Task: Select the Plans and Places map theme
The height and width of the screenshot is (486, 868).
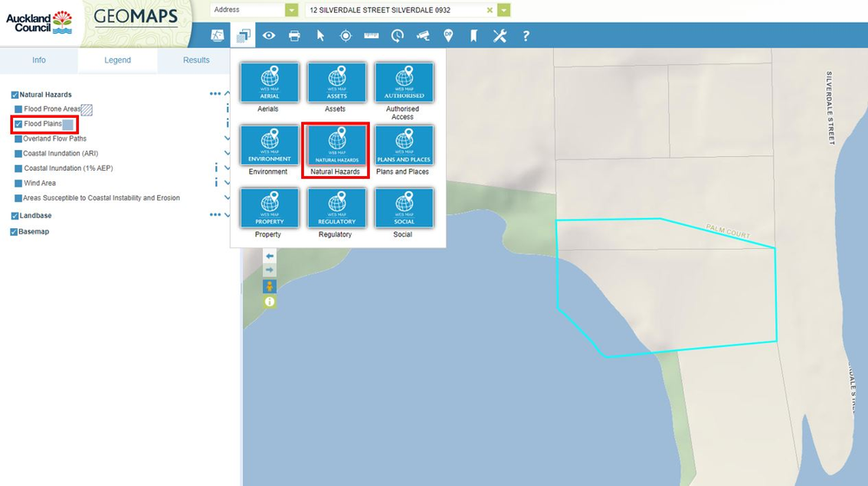Action: tap(404, 145)
